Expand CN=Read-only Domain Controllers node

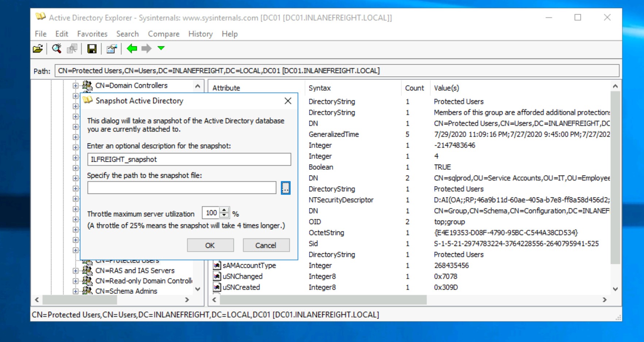76,281
